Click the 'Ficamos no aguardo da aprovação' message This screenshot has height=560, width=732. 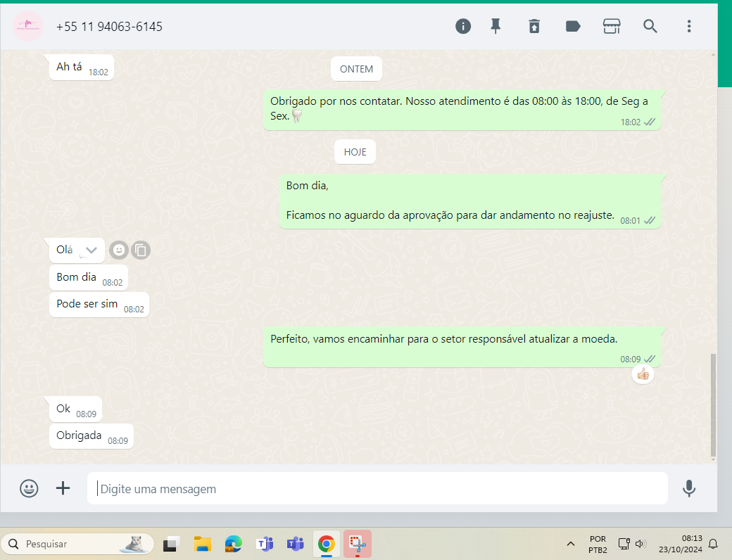(469, 202)
